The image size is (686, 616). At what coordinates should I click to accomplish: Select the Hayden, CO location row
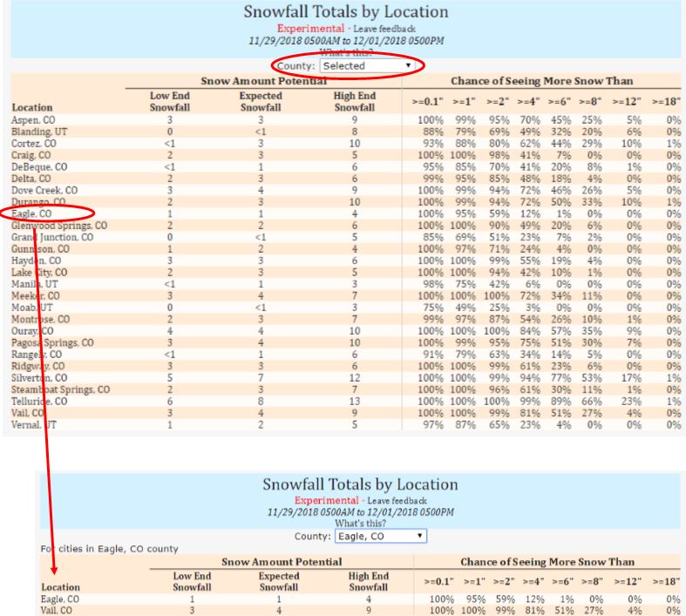(x=346, y=261)
